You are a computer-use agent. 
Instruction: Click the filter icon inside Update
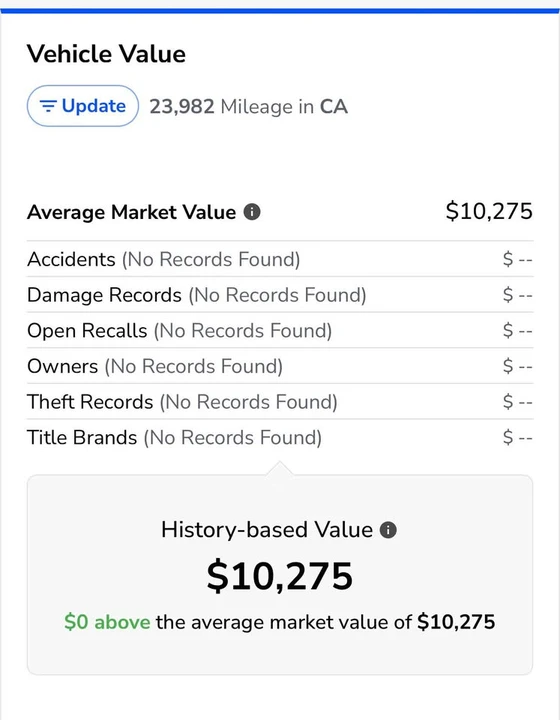48,106
